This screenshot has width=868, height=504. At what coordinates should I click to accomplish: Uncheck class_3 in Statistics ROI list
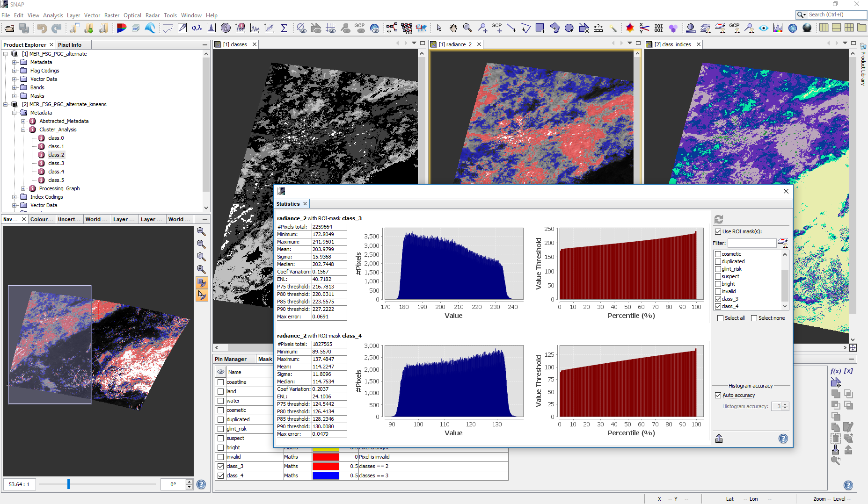pos(718,299)
